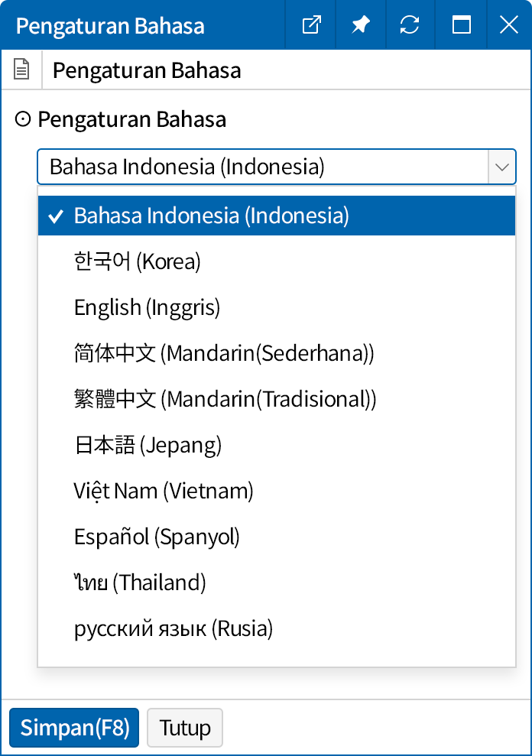Viewport: 532px width, 756px height.
Task: Click the language dropdown arrow
Action: tap(502, 167)
